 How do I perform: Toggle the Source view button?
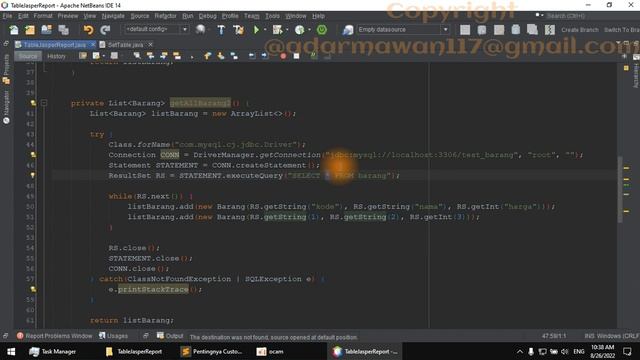(x=28, y=56)
